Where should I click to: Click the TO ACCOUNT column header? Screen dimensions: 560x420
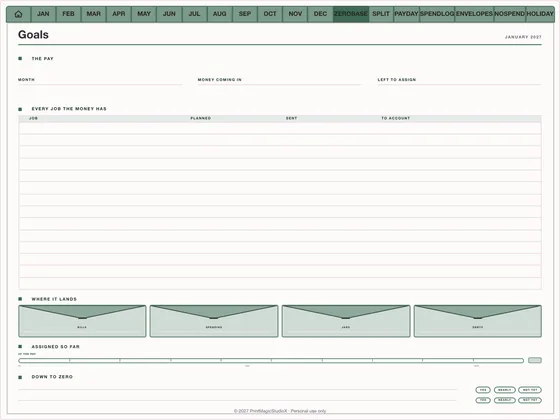click(x=395, y=118)
